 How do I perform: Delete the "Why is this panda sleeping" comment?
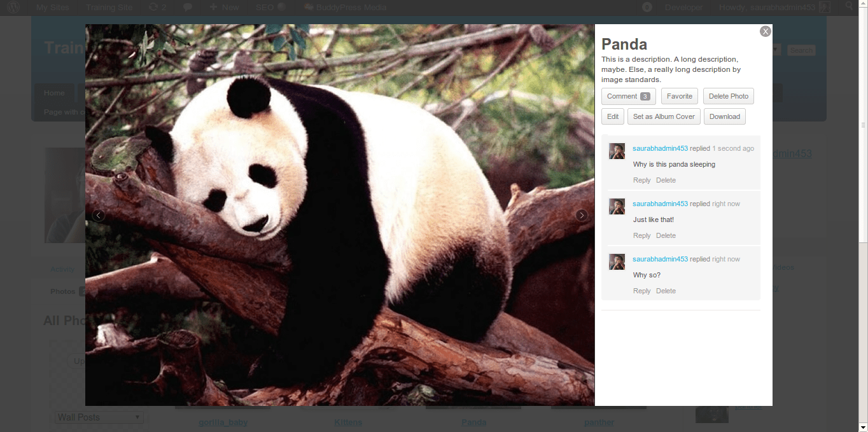(666, 180)
